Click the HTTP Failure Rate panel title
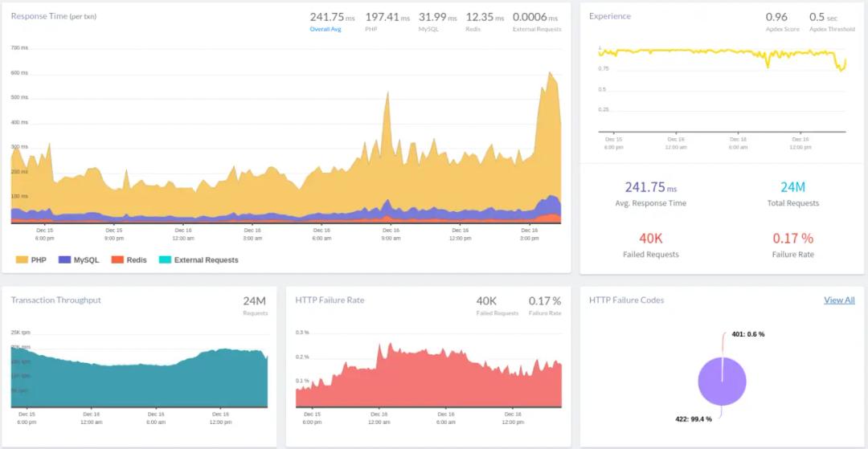 click(330, 300)
